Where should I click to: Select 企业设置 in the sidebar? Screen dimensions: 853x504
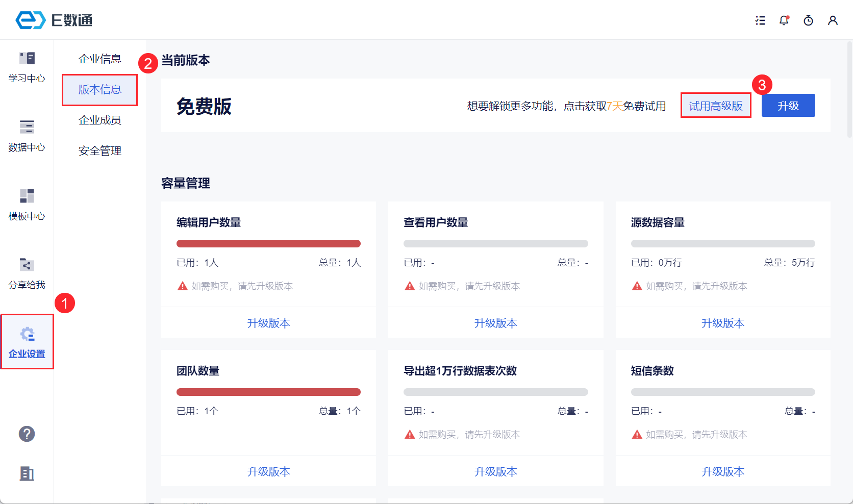coord(27,342)
